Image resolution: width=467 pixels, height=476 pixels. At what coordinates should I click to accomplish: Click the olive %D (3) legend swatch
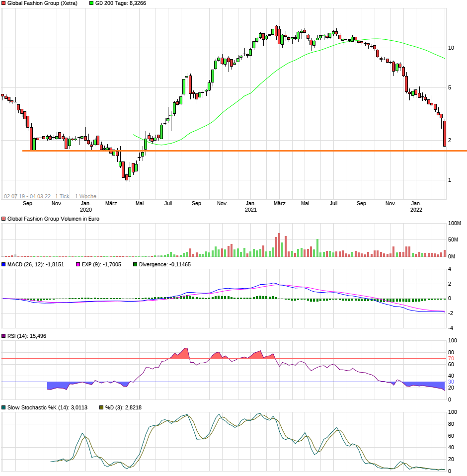(102, 408)
